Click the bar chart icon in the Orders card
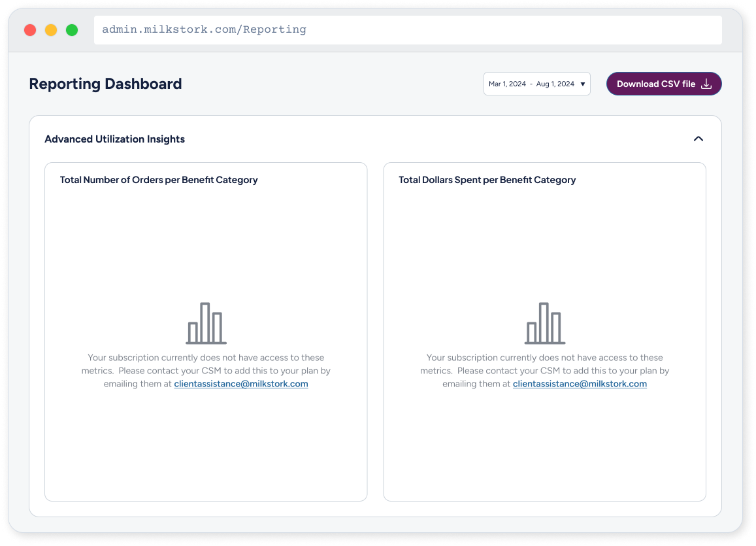This screenshot has width=756, height=546. tap(206, 323)
